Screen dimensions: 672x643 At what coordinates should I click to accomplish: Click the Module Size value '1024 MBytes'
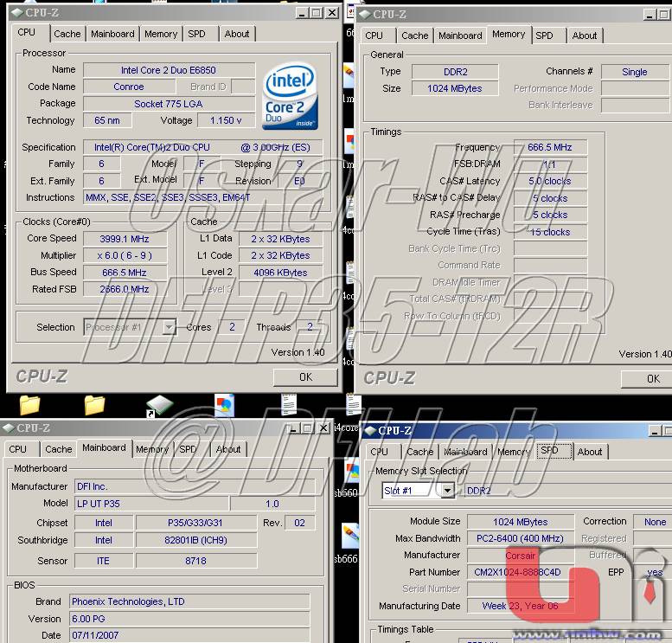[x=521, y=522]
